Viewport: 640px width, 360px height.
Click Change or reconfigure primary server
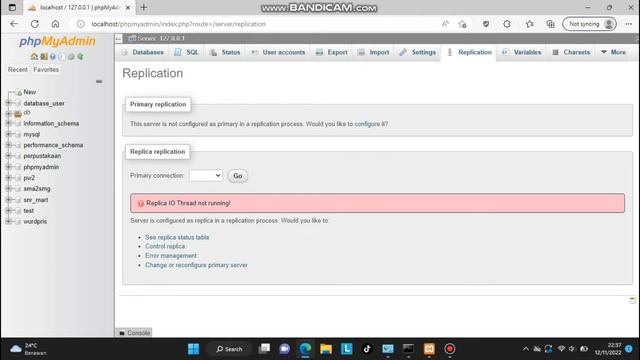[196, 265]
